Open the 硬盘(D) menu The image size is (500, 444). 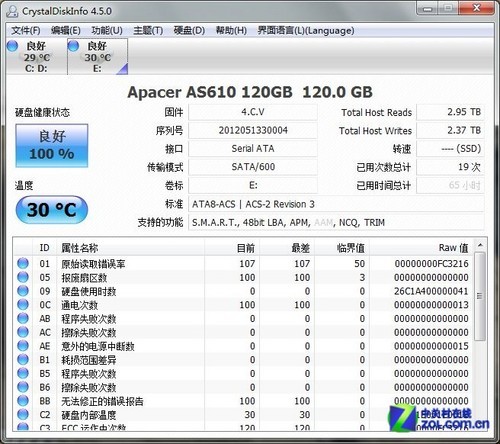pos(189,31)
